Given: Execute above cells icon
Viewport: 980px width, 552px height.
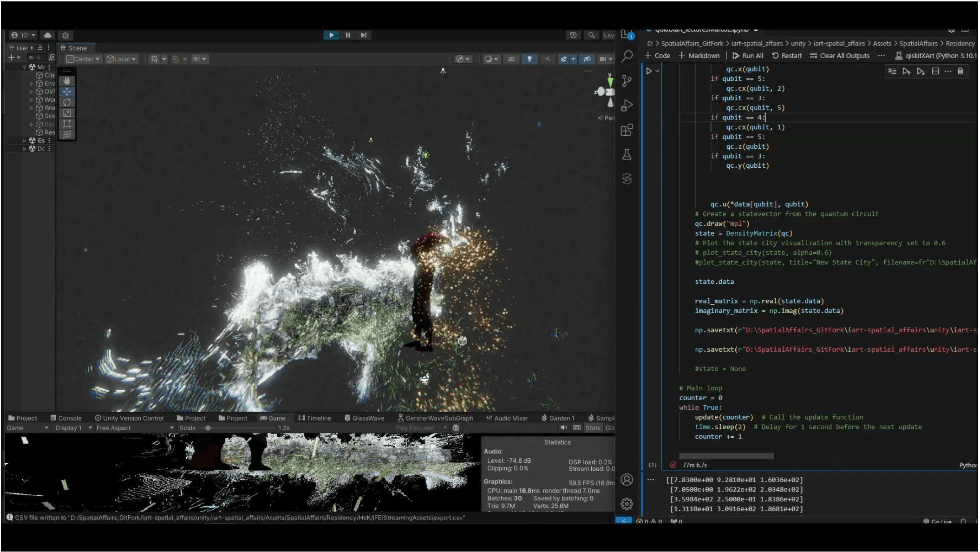Looking at the screenshot, I should tap(906, 71).
